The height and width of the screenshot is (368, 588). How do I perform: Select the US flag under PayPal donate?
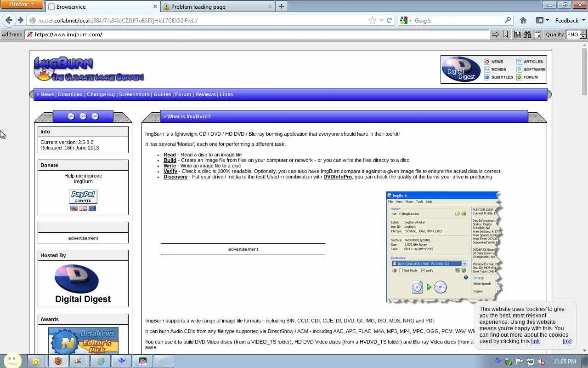point(74,208)
